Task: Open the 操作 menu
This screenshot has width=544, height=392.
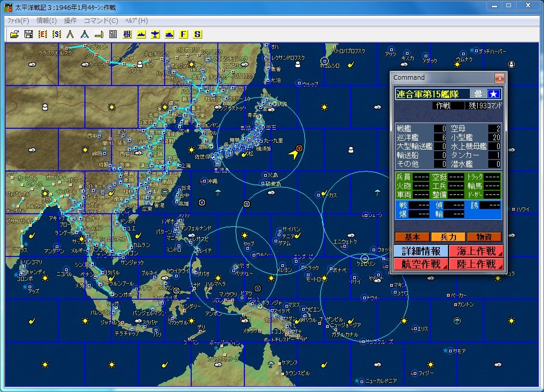Action: 70,20
